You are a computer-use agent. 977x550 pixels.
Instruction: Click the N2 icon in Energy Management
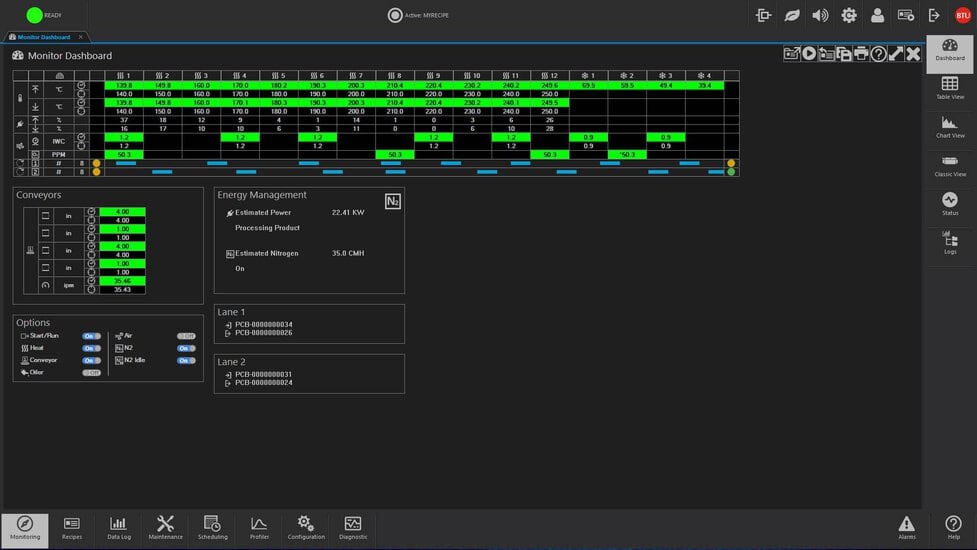pos(393,202)
